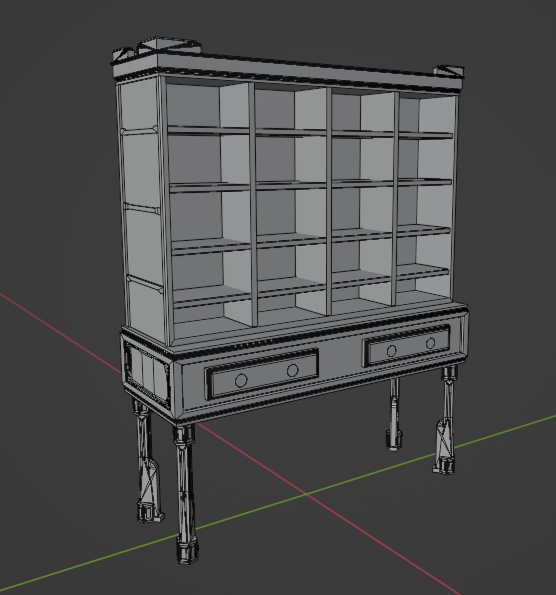
Task: Click the left knob on left drawer
Action: 241,379
